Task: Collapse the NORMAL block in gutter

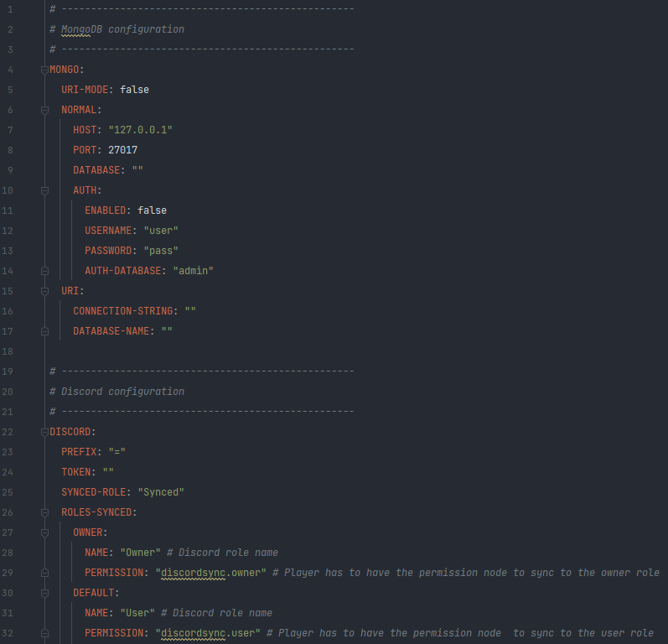Action: point(44,110)
